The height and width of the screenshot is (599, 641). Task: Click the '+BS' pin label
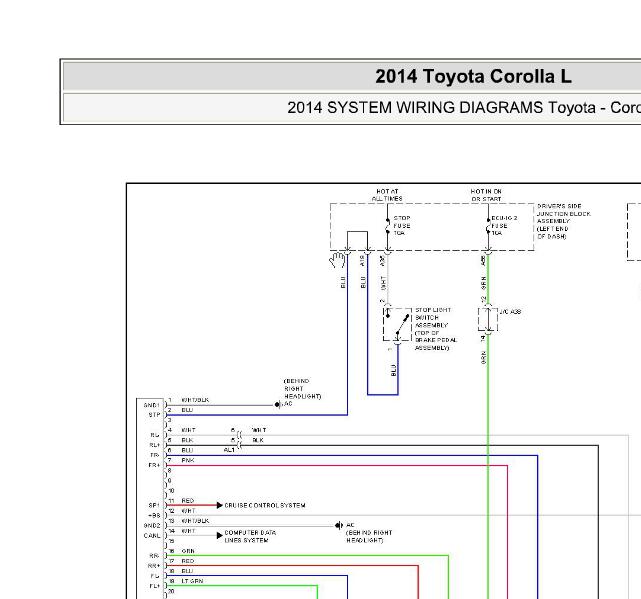(x=154, y=516)
